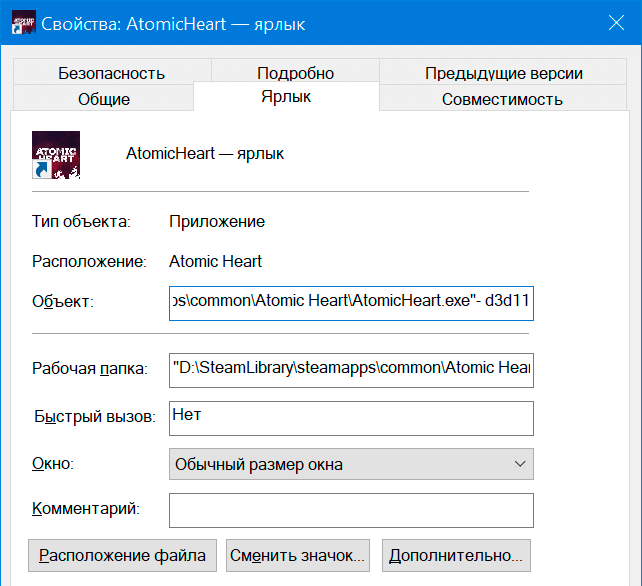Click the Расположение файла button

122,555
